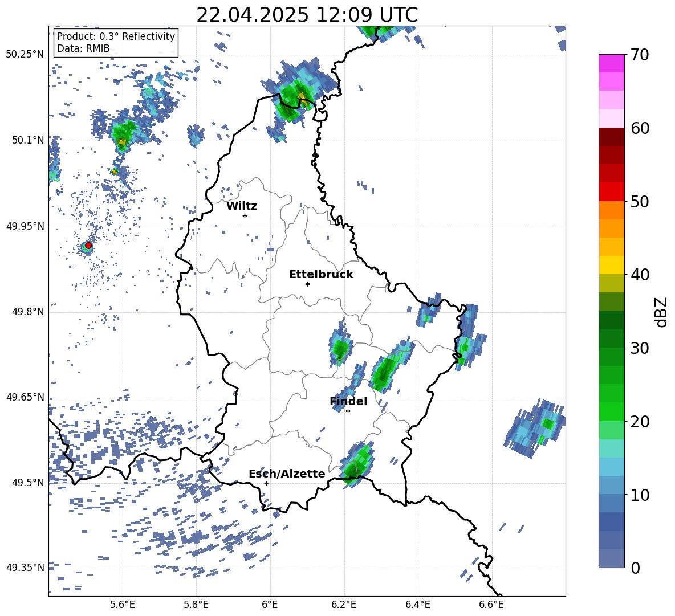Click the Wiltz cross marker
The width and height of the screenshot is (675, 616).
tap(245, 215)
